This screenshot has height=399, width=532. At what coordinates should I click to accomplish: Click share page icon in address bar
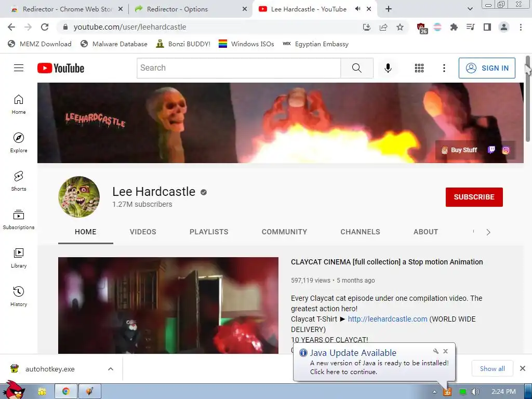[383, 27]
